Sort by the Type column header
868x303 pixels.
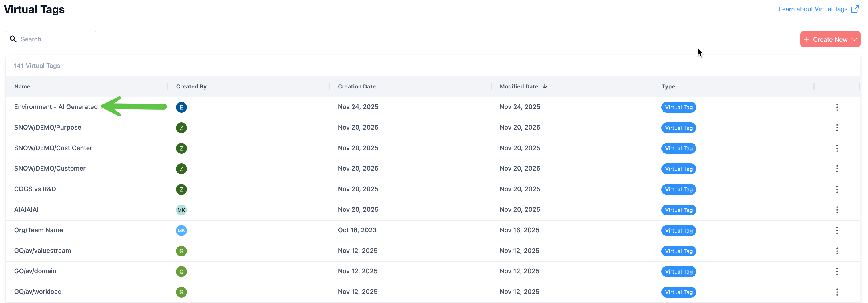668,86
